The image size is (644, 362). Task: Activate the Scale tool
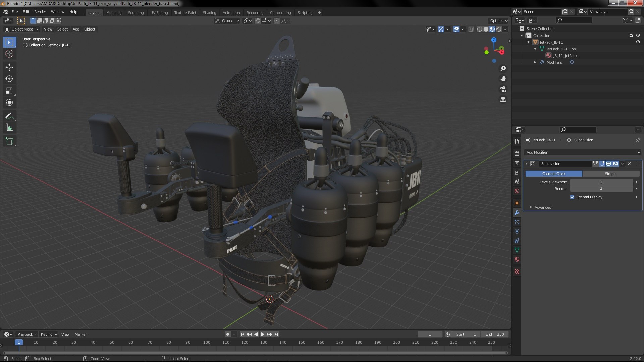(9, 91)
